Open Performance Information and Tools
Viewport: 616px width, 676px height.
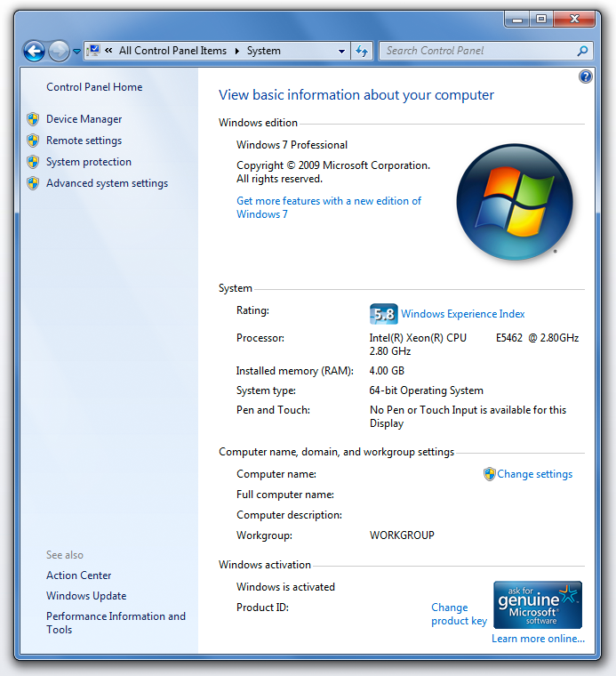[x=116, y=623]
